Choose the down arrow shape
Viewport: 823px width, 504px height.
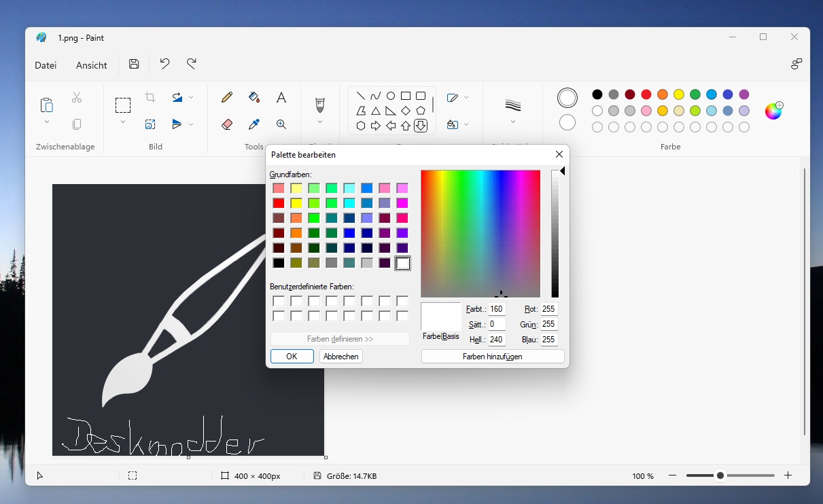pyautogui.click(x=421, y=126)
